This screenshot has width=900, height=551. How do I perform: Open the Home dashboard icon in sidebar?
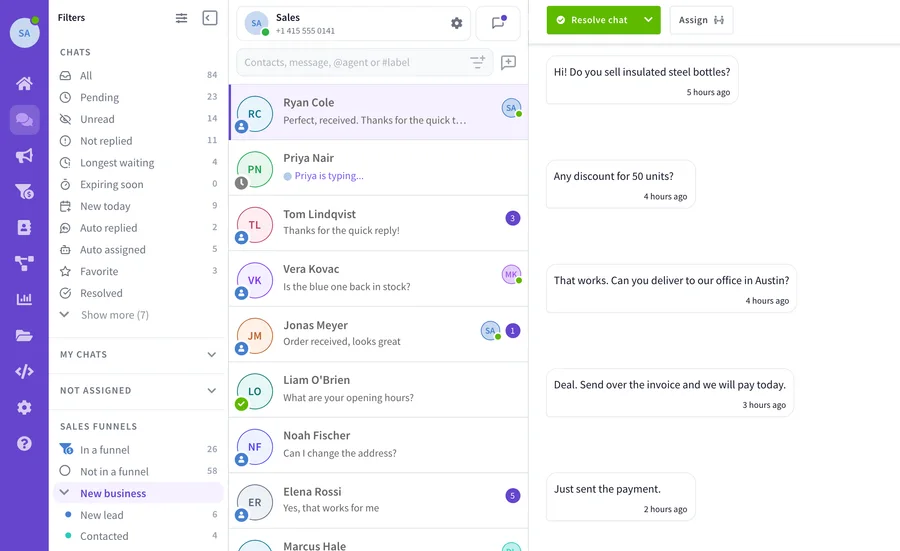24,84
